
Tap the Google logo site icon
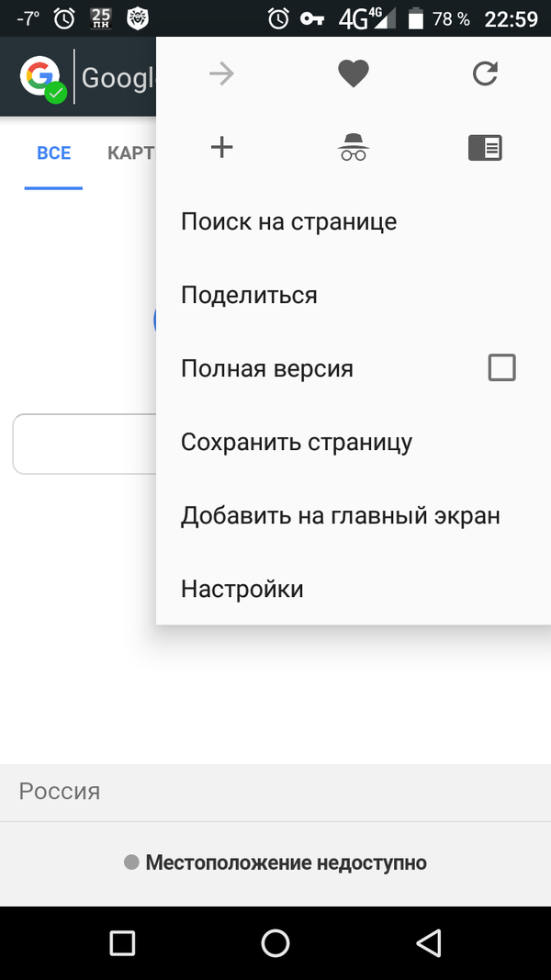coord(42,78)
